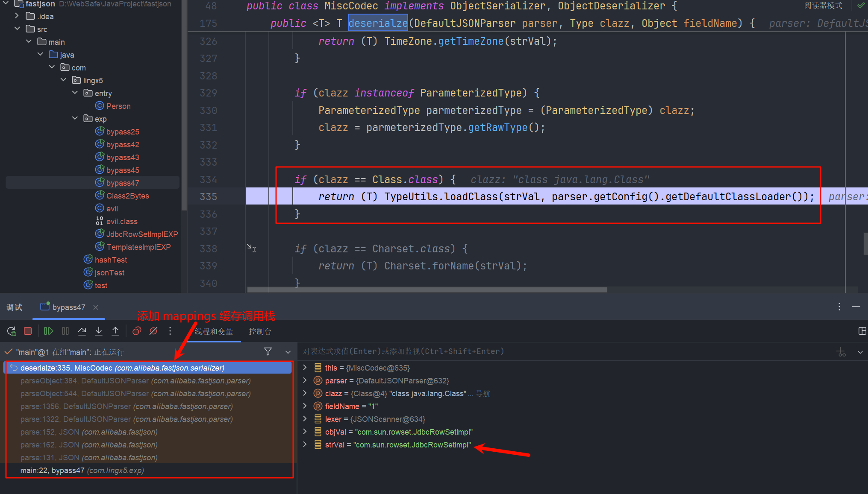
Task: Resume program execution
Action: tap(49, 331)
